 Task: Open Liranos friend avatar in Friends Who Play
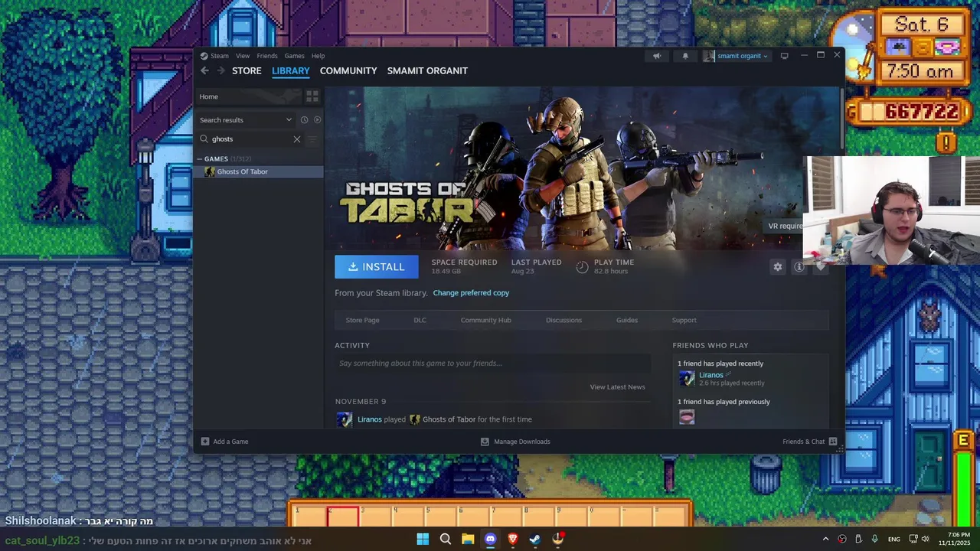pos(687,378)
